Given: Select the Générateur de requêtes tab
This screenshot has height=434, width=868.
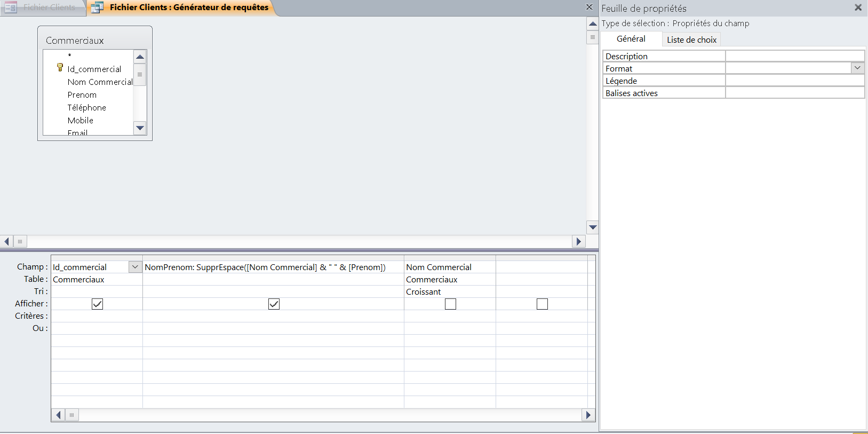Looking at the screenshot, I should coord(181,7).
